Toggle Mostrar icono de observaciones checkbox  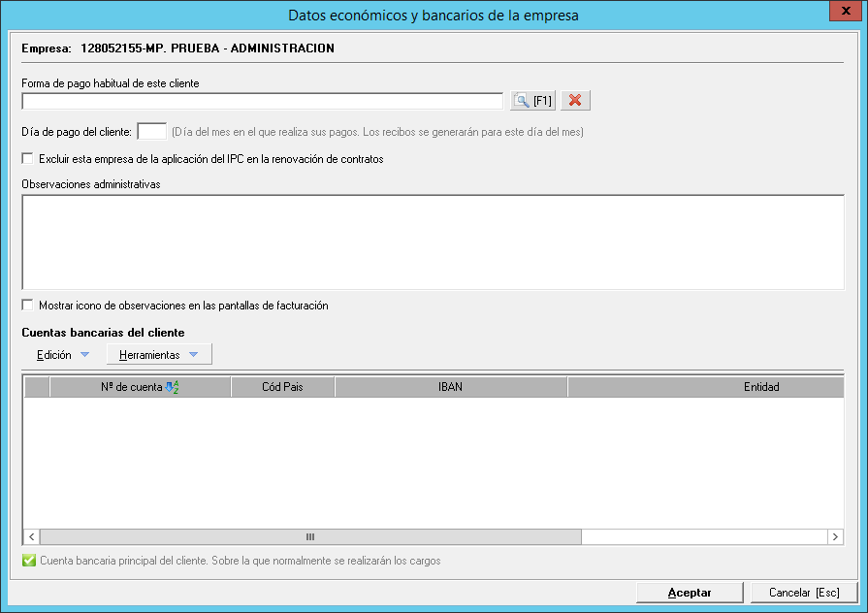(x=28, y=306)
